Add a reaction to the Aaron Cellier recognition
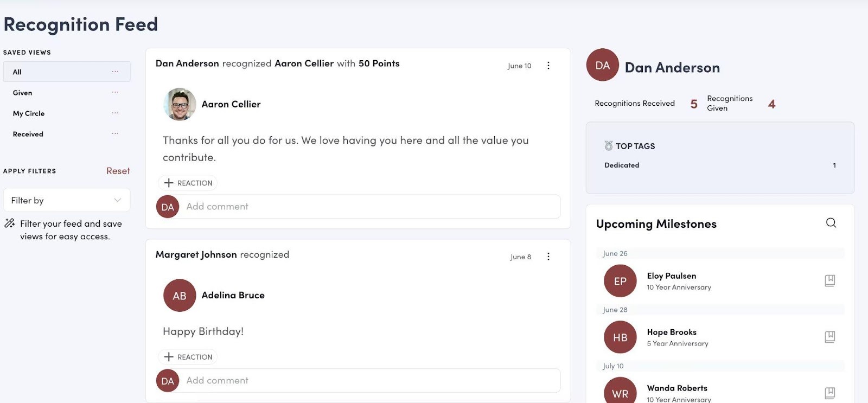Screen dimensions: 868x403 click(188, 183)
